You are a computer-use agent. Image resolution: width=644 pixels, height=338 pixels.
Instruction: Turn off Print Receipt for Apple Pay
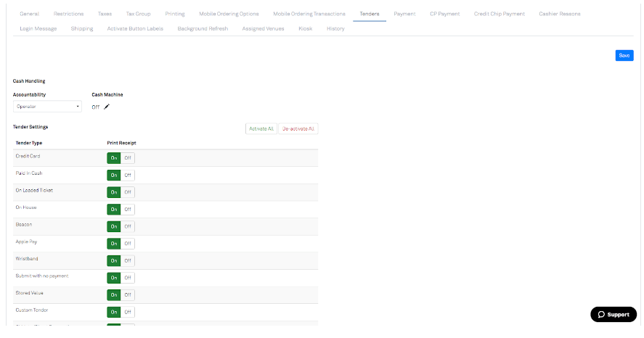(x=128, y=244)
